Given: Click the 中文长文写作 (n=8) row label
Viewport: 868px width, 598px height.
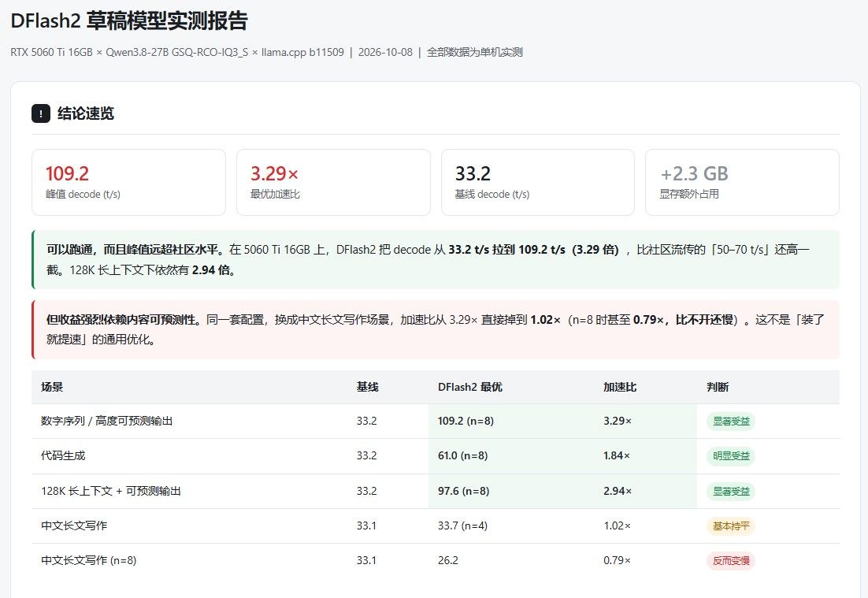Looking at the screenshot, I should (x=88, y=560).
